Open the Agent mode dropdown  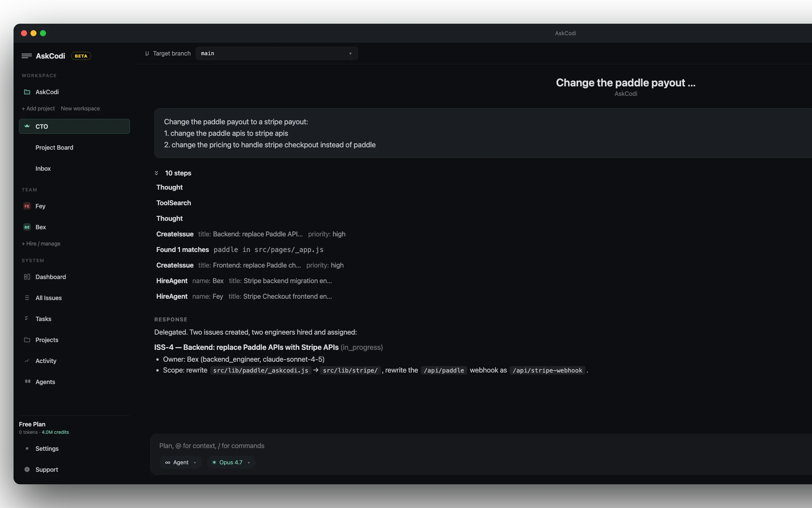click(181, 463)
